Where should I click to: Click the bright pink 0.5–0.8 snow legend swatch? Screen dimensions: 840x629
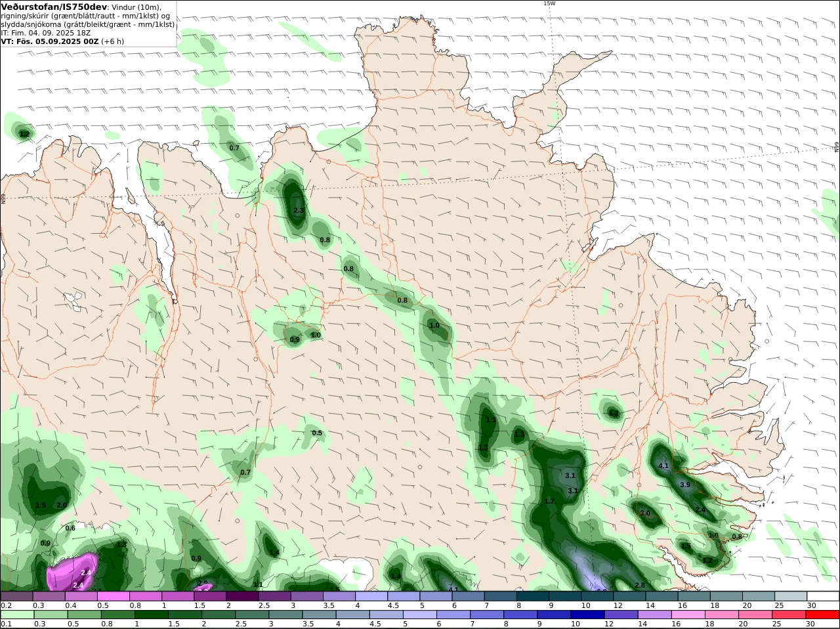coord(113,596)
